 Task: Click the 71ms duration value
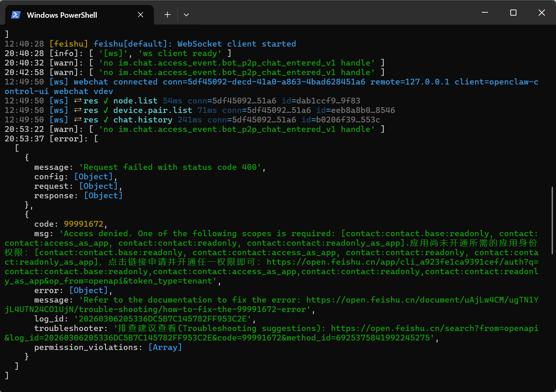pyautogui.click(x=207, y=110)
